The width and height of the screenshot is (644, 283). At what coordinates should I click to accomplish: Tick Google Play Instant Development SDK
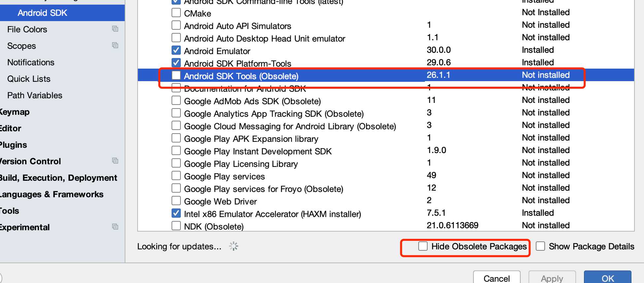pos(176,150)
